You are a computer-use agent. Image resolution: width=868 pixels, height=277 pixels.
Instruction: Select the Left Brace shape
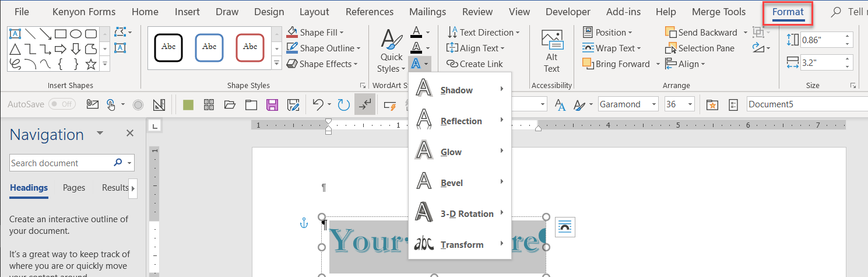pos(61,64)
